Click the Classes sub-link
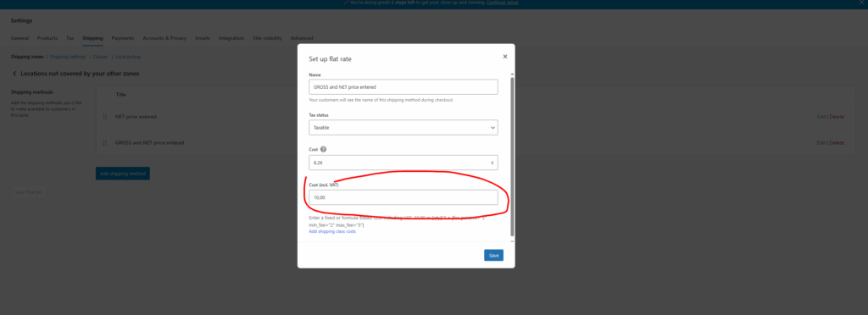Viewport: 868px width, 315px height. [x=100, y=57]
